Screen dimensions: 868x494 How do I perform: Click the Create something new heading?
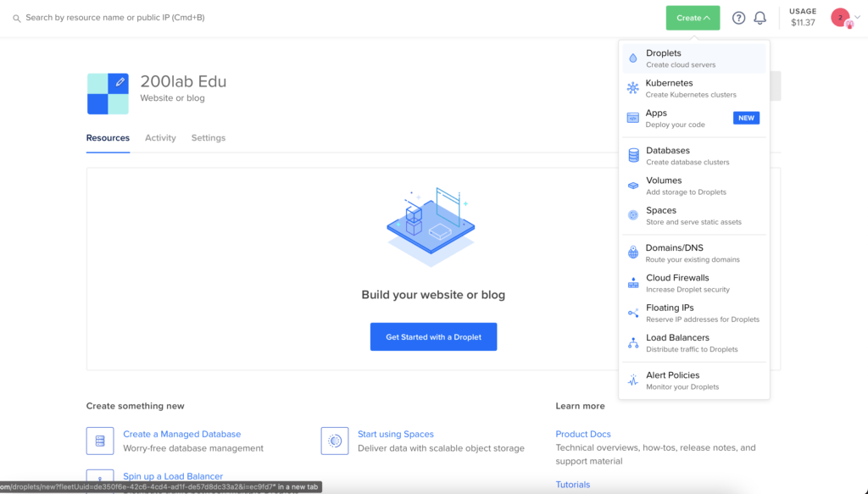135,406
